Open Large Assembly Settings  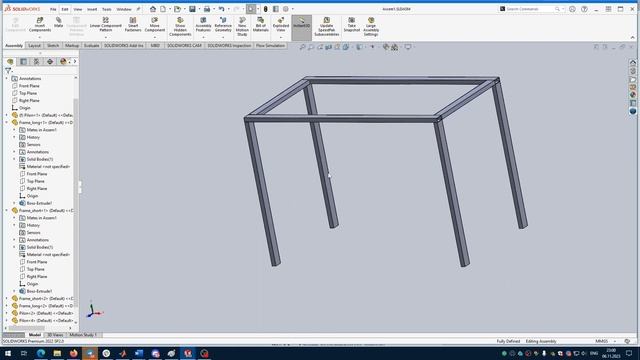click(x=371, y=27)
